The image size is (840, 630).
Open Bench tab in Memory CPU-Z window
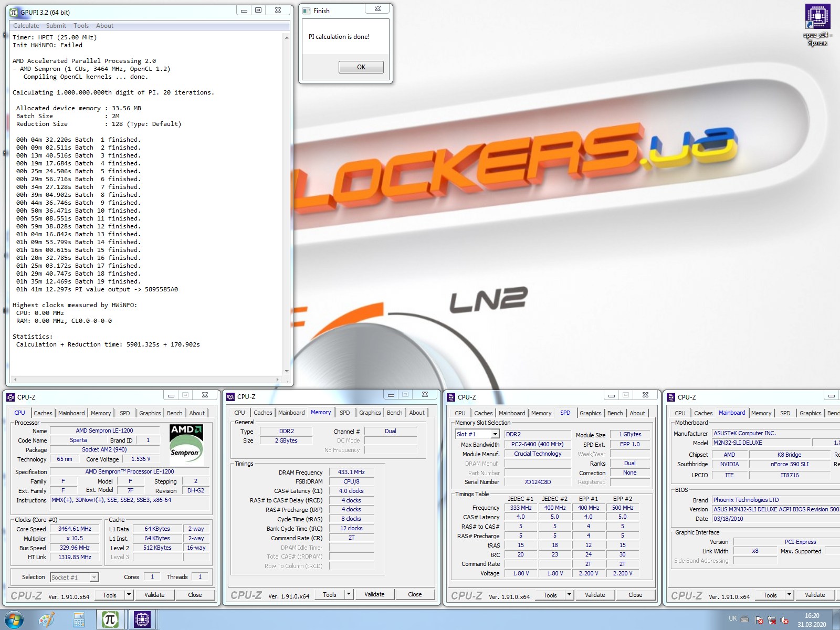click(x=395, y=413)
